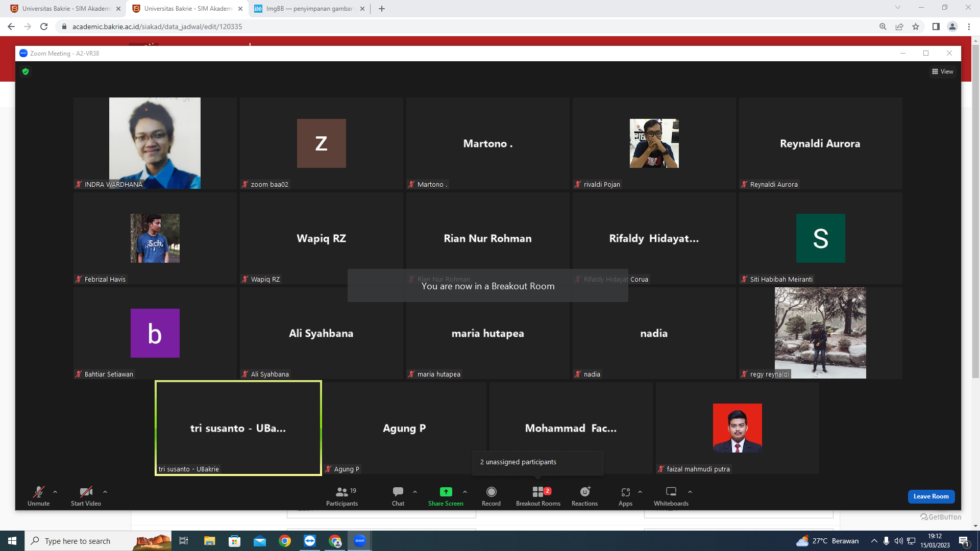This screenshot has height=551, width=980.
Task: Open Microsoft Store from the taskbar
Action: click(234, 541)
